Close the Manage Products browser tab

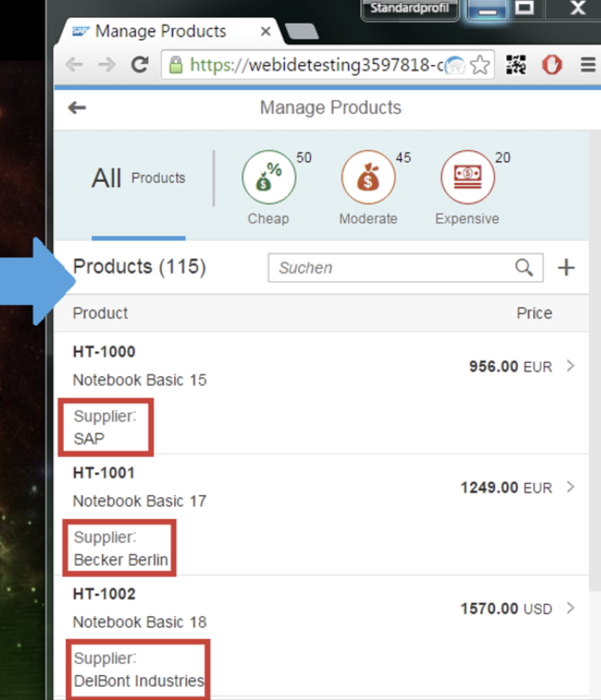pyautogui.click(x=266, y=32)
